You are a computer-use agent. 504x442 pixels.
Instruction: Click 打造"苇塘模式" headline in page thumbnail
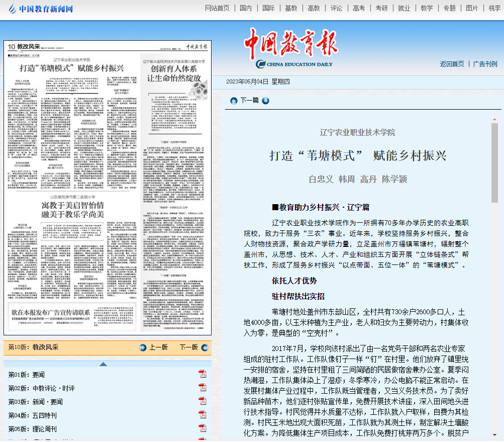72,68
